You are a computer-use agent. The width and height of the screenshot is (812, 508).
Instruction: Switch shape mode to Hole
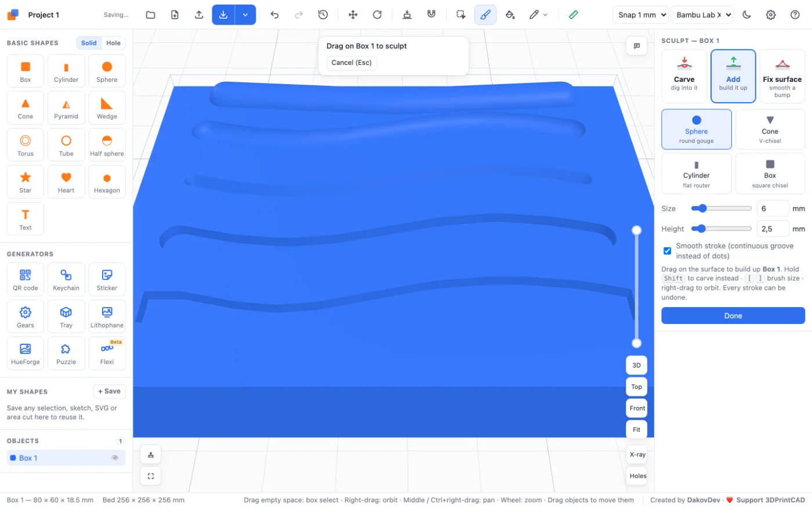(114, 43)
